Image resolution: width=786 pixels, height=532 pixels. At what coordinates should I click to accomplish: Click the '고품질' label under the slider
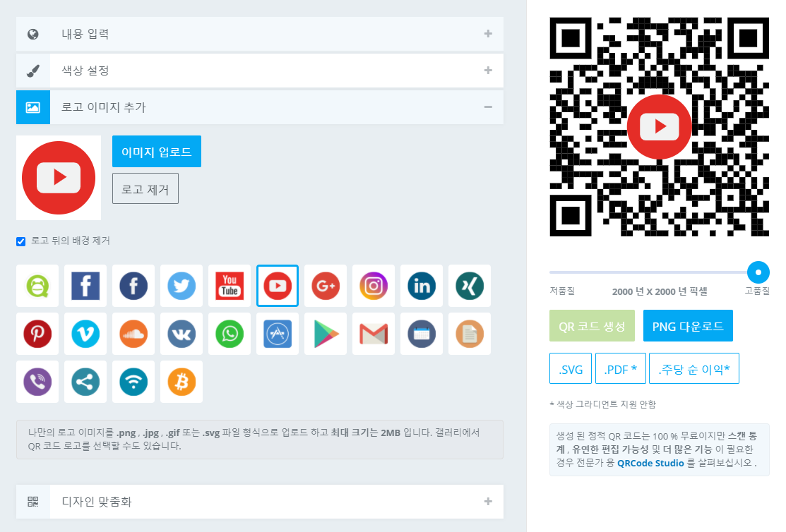pos(757,291)
